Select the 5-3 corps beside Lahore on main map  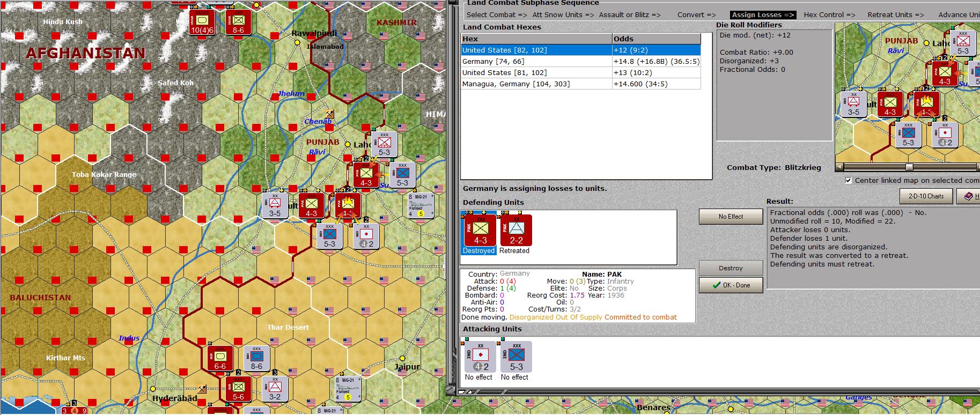[384, 144]
